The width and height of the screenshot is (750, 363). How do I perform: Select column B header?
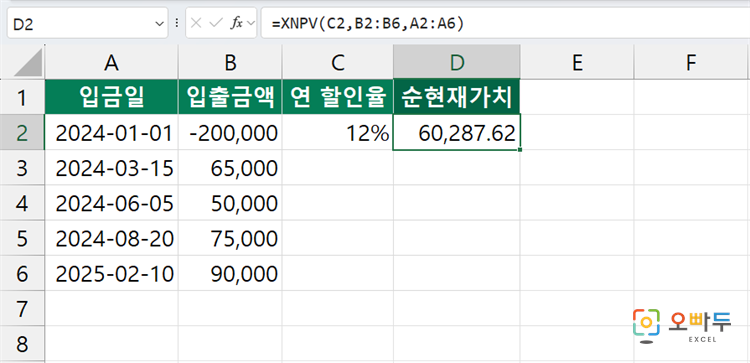(231, 62)
